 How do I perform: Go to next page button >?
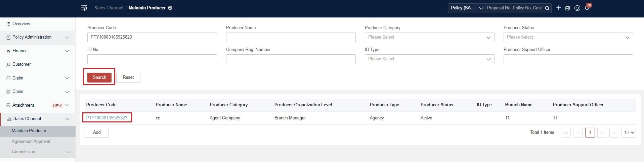click(x=602, y=132)
